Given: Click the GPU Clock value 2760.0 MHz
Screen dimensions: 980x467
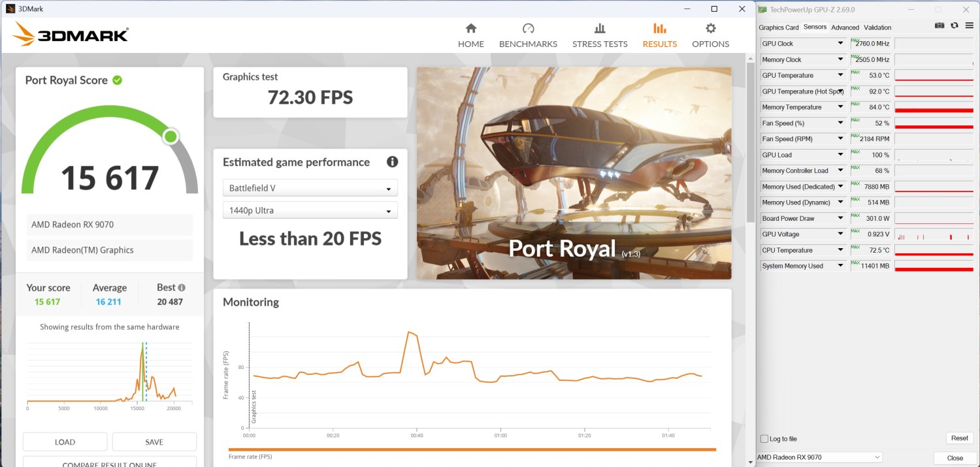Looking at the screenshot, I should click(x=872, y=44).
